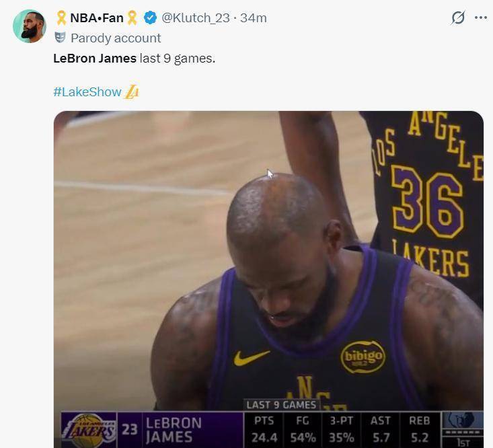Click the bold LeBron James text

pos(95,58)
